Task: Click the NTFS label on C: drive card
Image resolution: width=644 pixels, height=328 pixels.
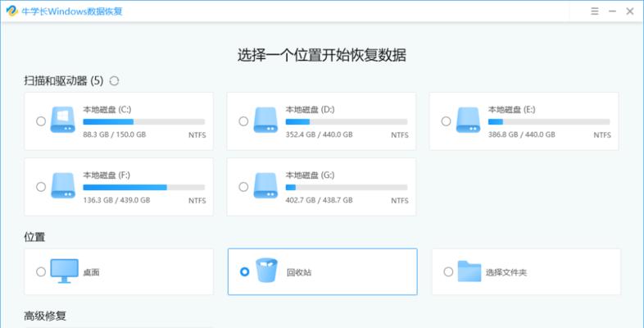Action: (197, 134)
